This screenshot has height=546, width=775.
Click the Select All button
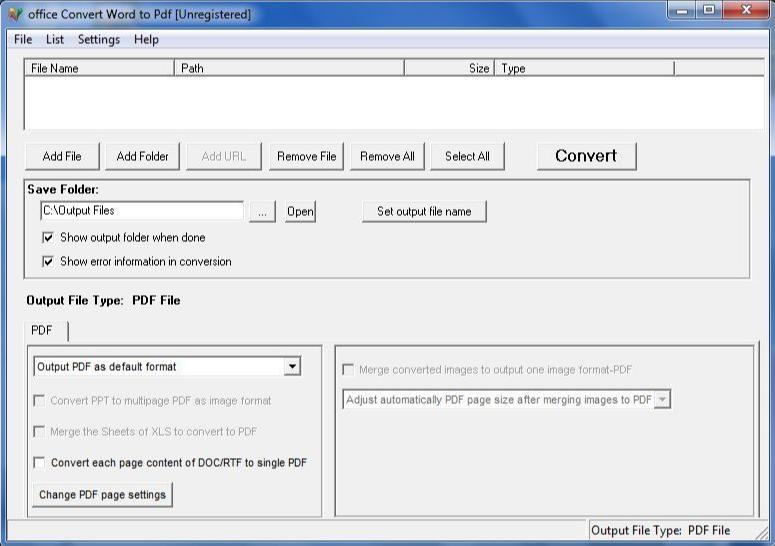(468, 157)
